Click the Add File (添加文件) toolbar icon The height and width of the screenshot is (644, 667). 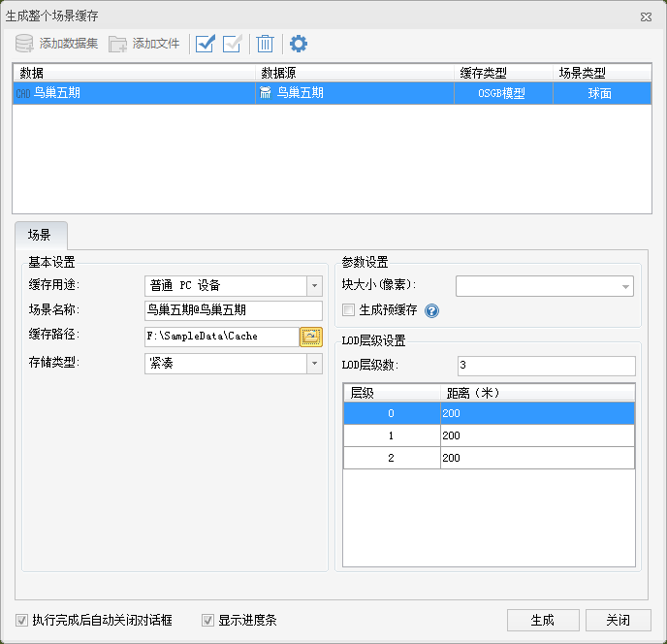click(x=118, y=44)
